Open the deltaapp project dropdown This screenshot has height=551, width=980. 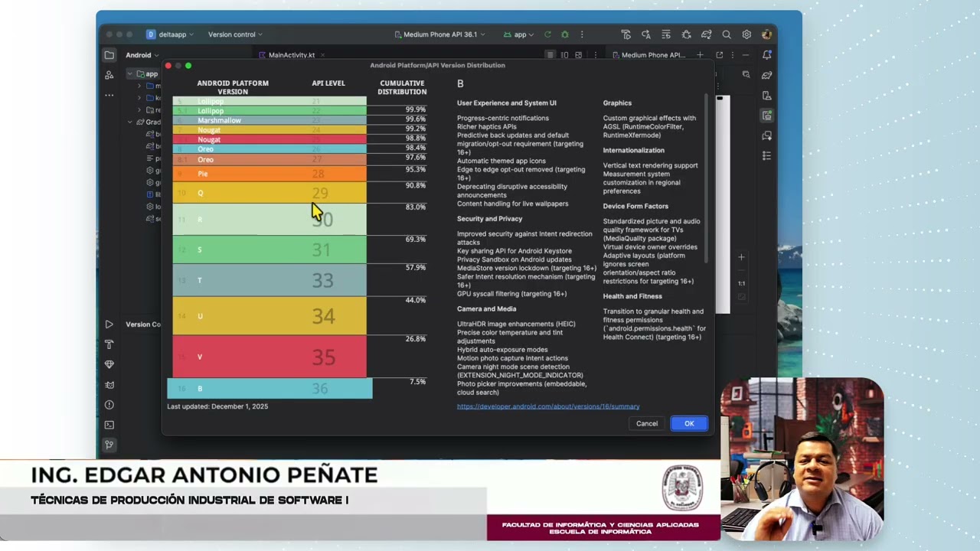pos(170,34)
